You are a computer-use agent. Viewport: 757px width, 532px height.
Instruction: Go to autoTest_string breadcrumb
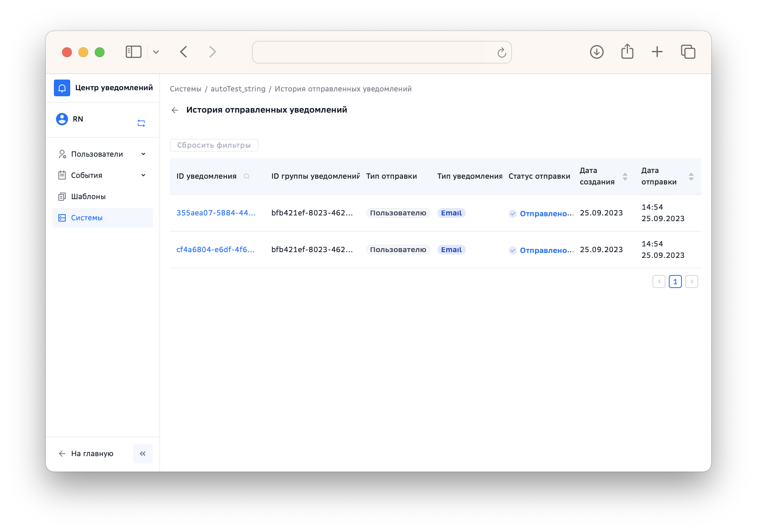click(238, 89)
